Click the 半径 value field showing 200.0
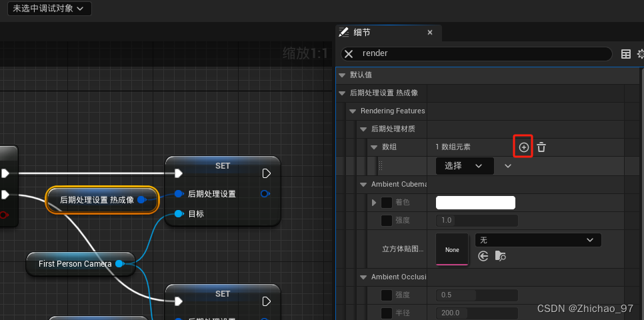 pos(477,313)
